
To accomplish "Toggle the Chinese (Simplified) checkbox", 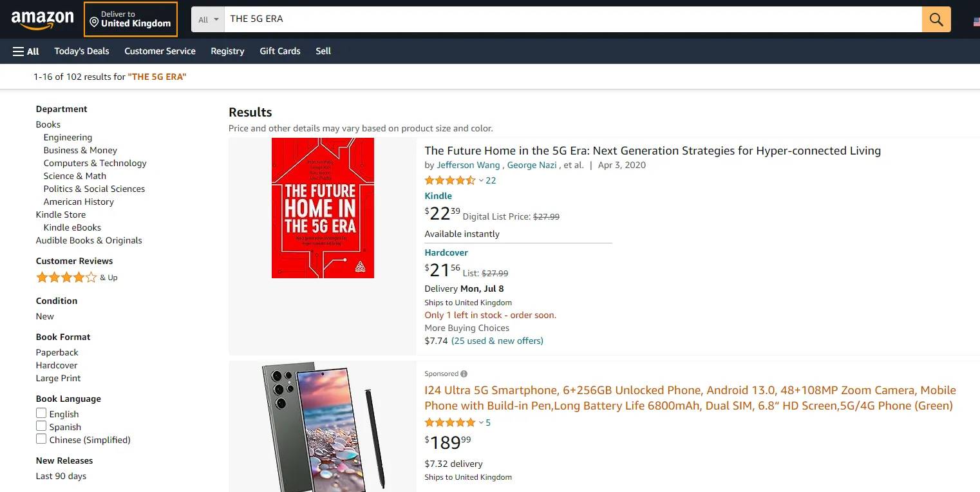I will point(41,439).
